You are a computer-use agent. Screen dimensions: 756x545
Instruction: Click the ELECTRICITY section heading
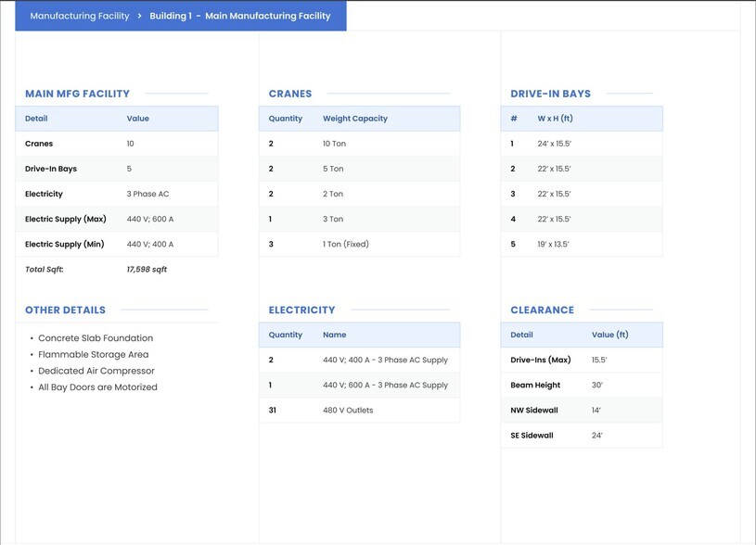click(301, 311)
